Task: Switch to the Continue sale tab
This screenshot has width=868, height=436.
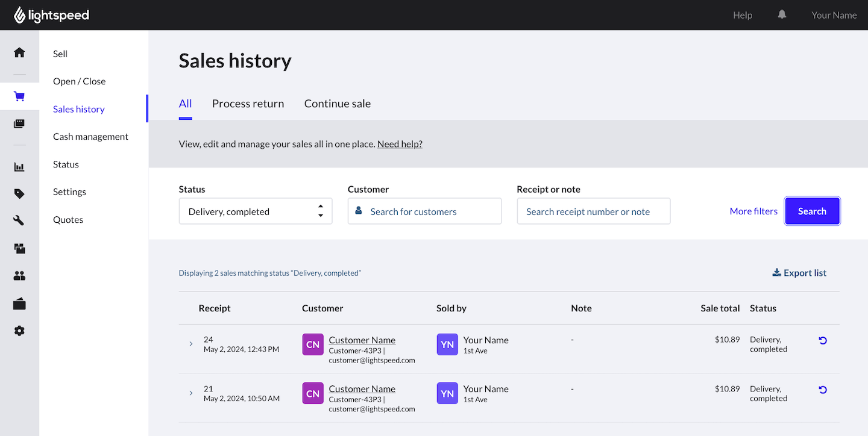Action: click(x=337, y=104)
